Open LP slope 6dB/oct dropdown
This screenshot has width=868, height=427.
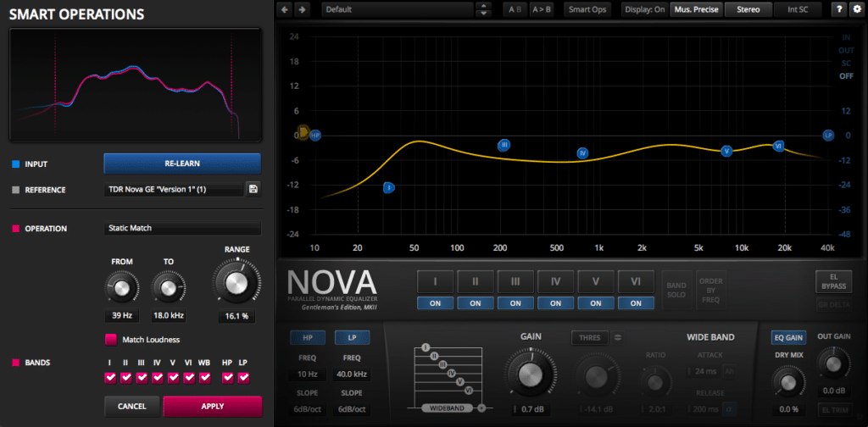tap(352, 410)
